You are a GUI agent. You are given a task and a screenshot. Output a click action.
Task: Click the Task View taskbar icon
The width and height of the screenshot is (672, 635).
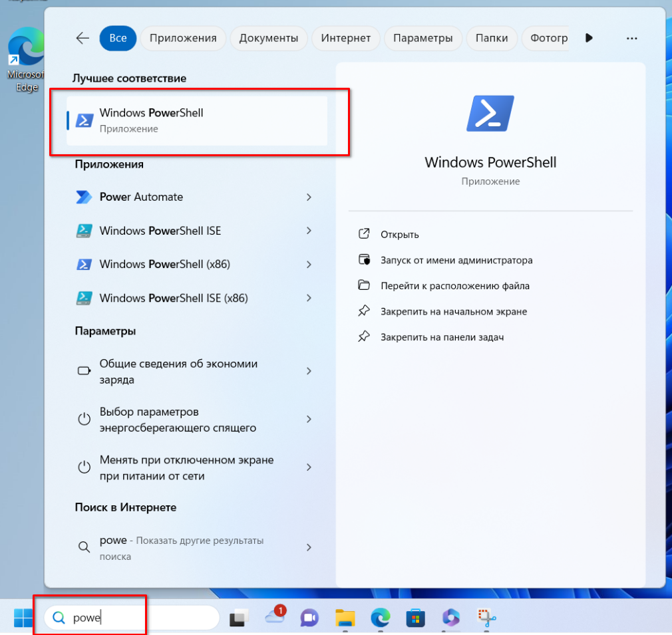(x=239, y=618)
